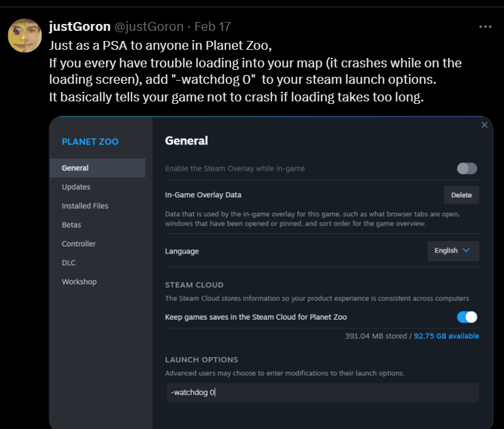The image size is (504, 429).
Task: Select the DLC section
Action: [69, 263]
